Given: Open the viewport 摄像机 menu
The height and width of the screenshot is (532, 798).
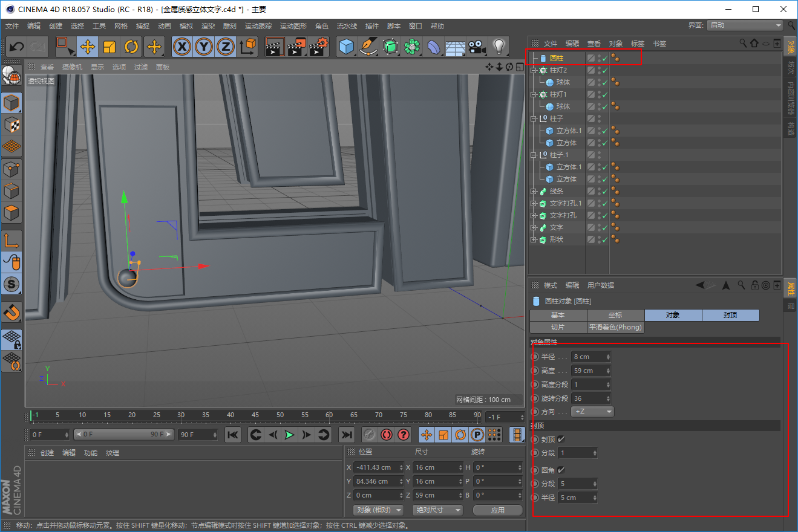Looking at the screenshot, I should coord(72,67).
